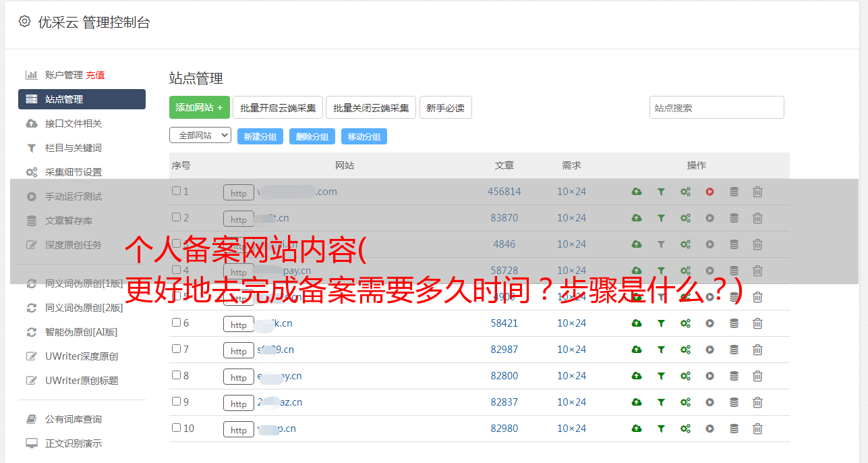Click trash icon in row 58421
This screenshot has width=868, height=463.
[x=757, y=323]
